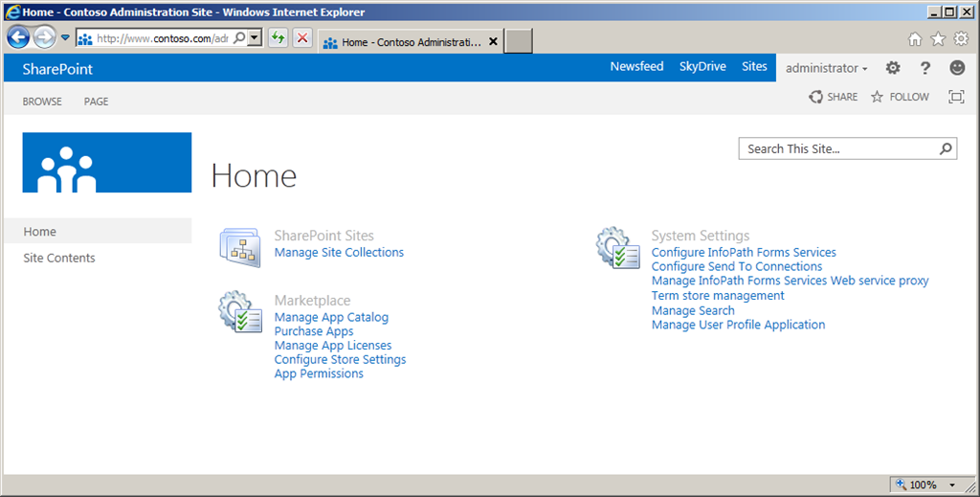The height and width of the screenshot is (497, 980).
Task: Open Configure InfoPath Forms Services
Action: (x=744, y=253)
